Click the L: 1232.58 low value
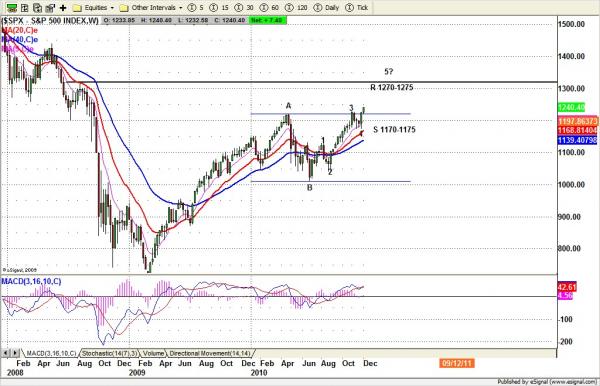Screen dimensions: 600x386 pos(193,20)
